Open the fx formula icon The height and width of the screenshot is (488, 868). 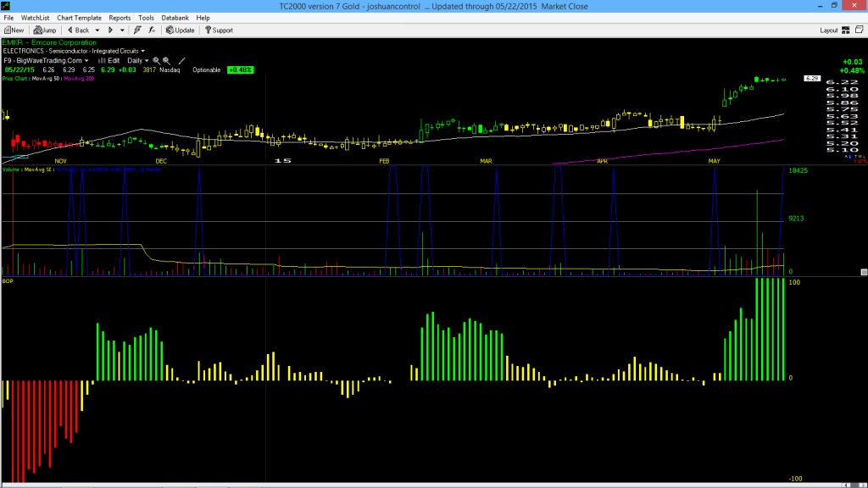tap(152, 30)
